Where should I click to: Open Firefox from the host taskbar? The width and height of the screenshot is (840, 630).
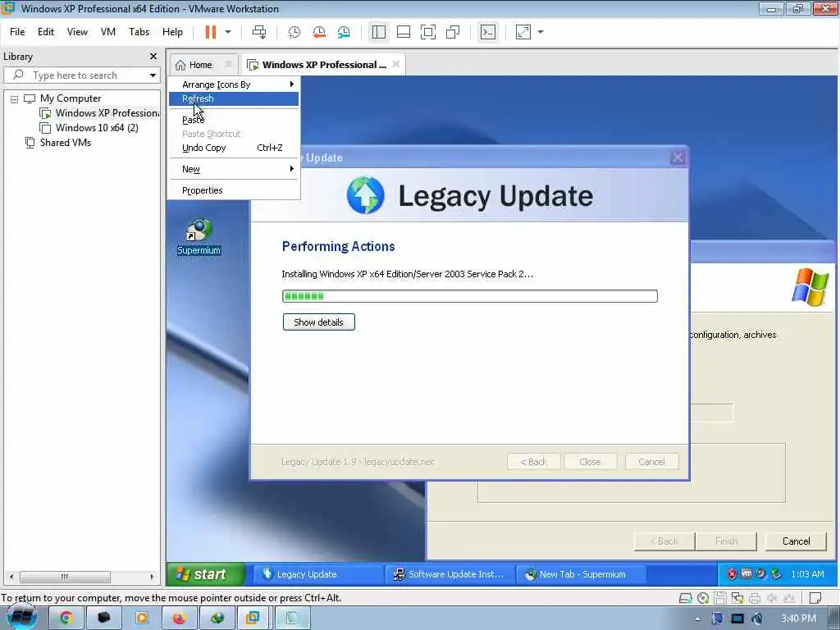click(179, 619)
